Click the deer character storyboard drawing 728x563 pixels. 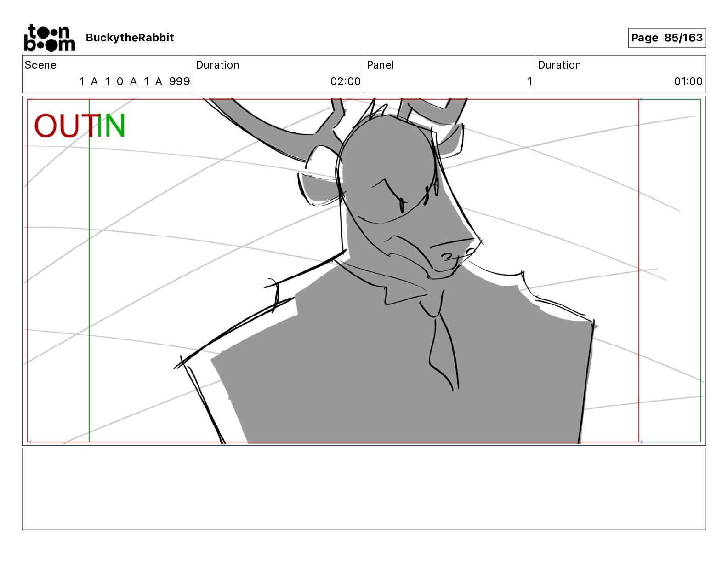pos(386,270)
